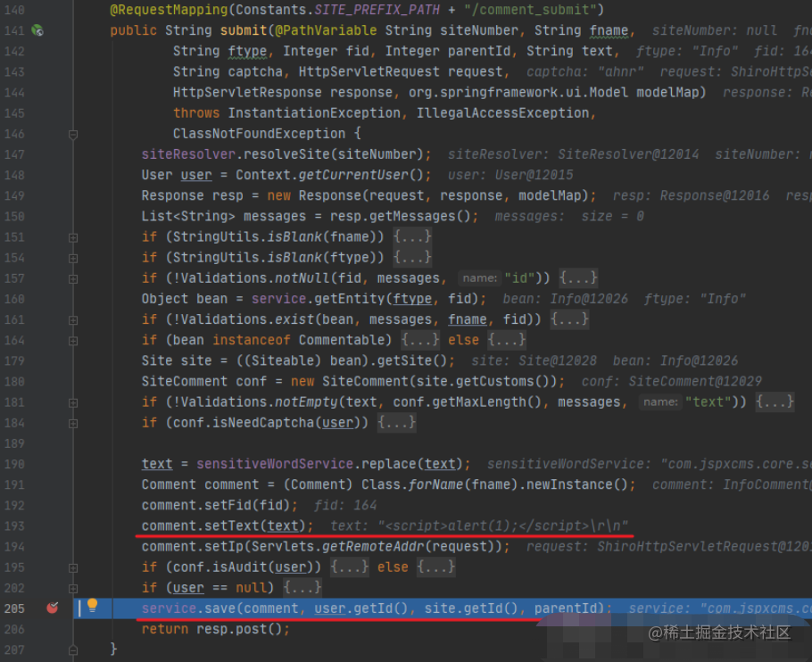Click the closing brace on line 207
Image resolution: width=812 pixels, height=662 pixels.
114,649
